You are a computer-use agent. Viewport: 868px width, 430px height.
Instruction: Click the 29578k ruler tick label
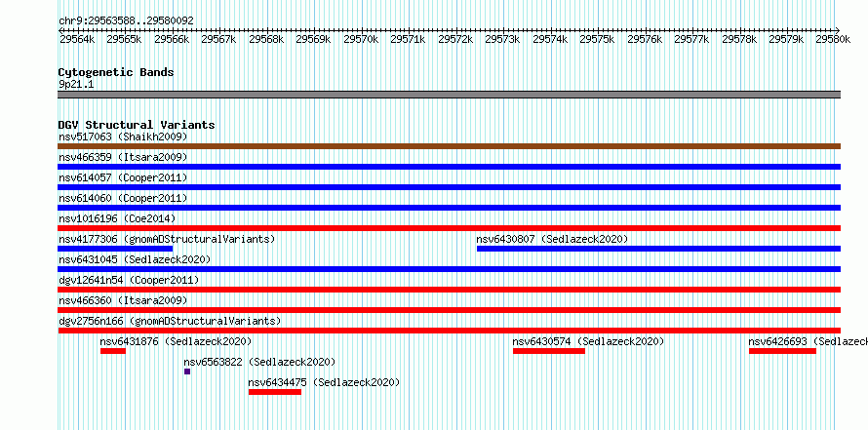click(x=739, y=39)
